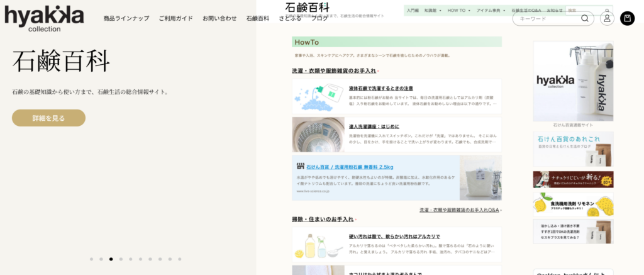Select the fourth carousel dot
This screenshot has height=275, width=644.
point(121,259)
